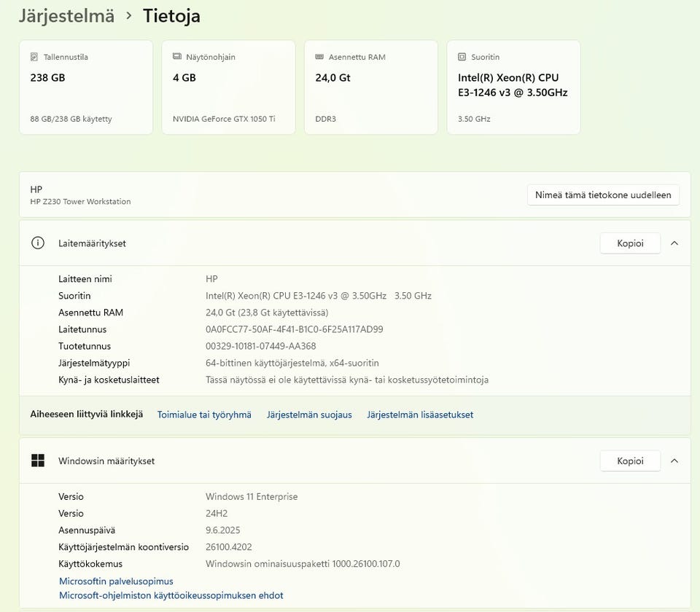Image resolution: width=700 pixels, height=612 pixels.
Task: Click the build number 26100.4202
Action: pyautogui.click(x=228, y=547)
